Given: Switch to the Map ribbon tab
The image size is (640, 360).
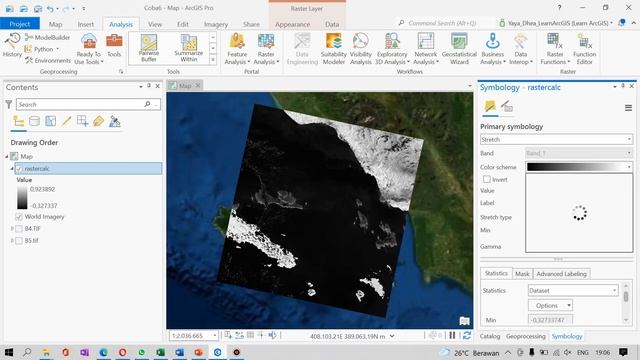Looking at the screenshot, I should [x=56, y=24].
